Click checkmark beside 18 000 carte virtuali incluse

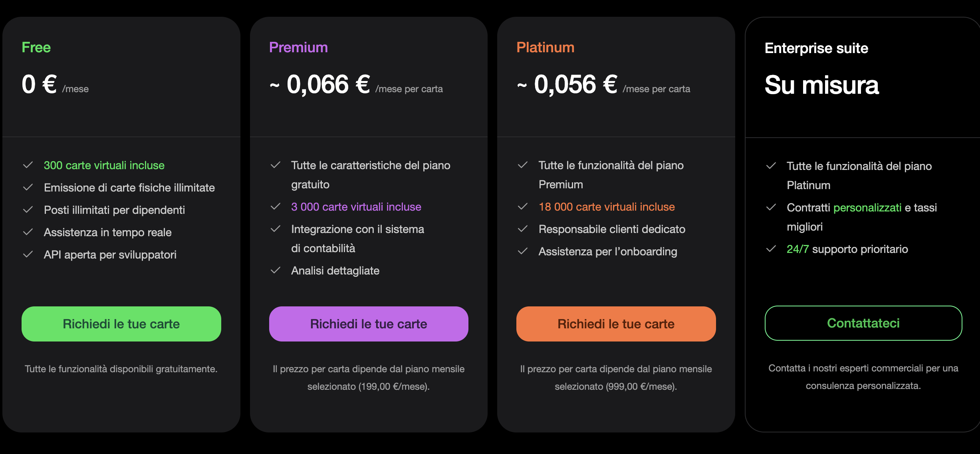523,207
